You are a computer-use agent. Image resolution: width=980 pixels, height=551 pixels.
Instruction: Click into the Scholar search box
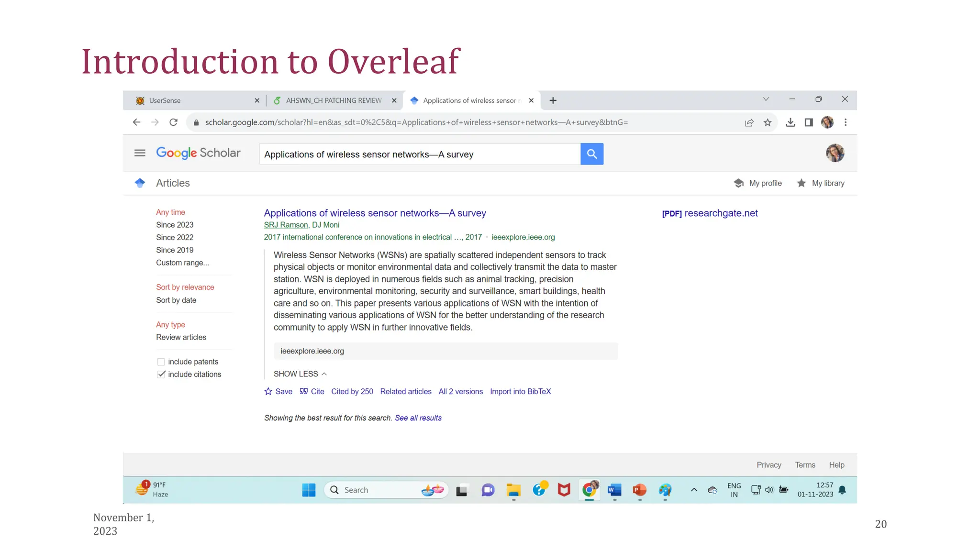coord(420,154)
